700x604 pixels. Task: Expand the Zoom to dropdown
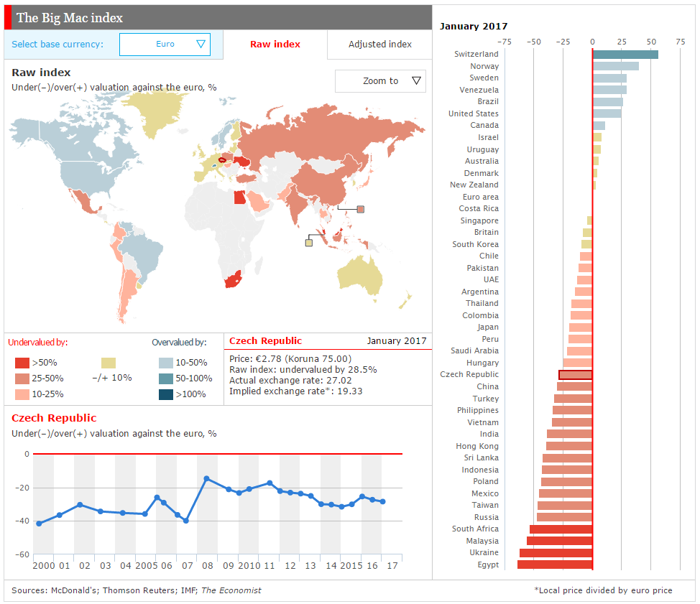[x=380, y=81]
